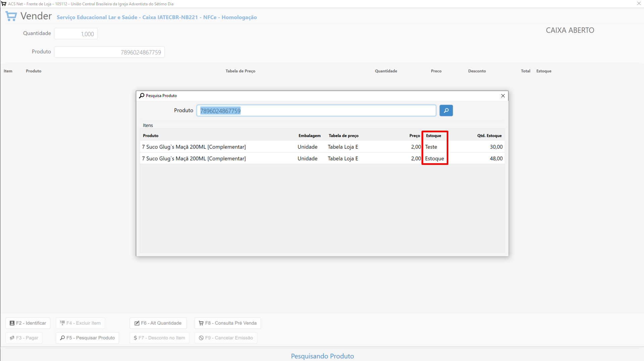Click the main grid Desconto header
This screenshot has width=644, height=361.
477,71
